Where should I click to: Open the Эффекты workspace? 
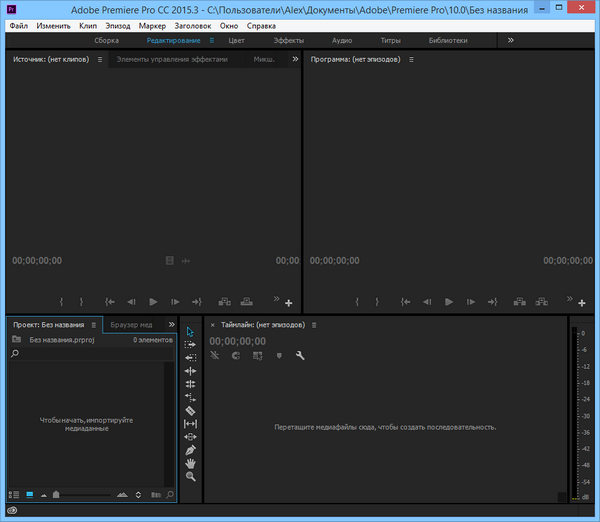click(x=289, y=41)
